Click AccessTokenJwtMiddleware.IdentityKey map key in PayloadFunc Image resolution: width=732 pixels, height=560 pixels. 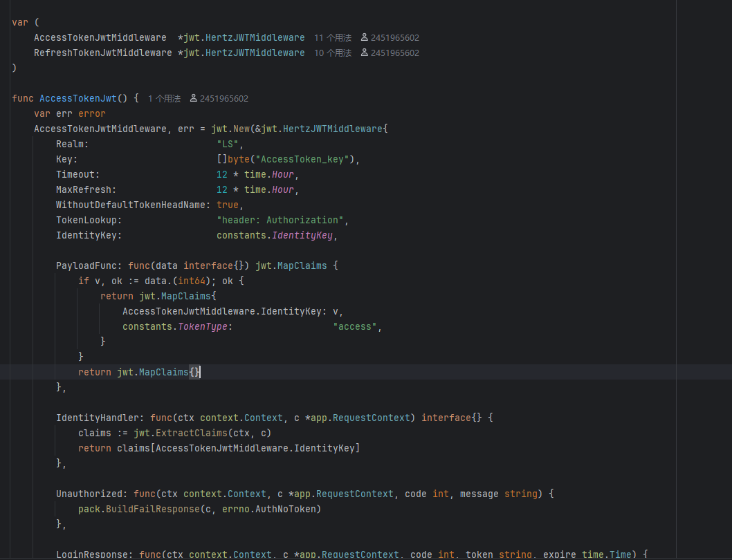tap(222, 311)
